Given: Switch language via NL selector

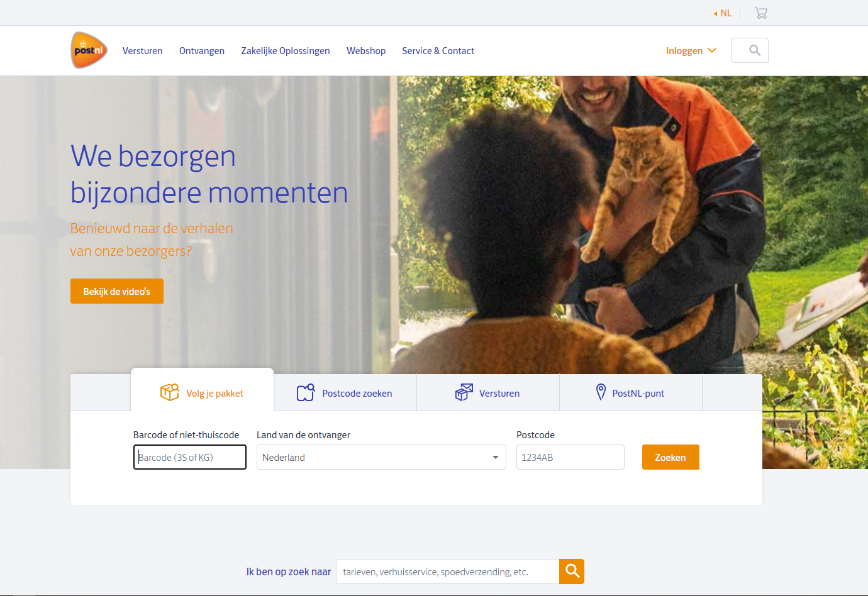Looking at the screenshot, I should point(723,13).
